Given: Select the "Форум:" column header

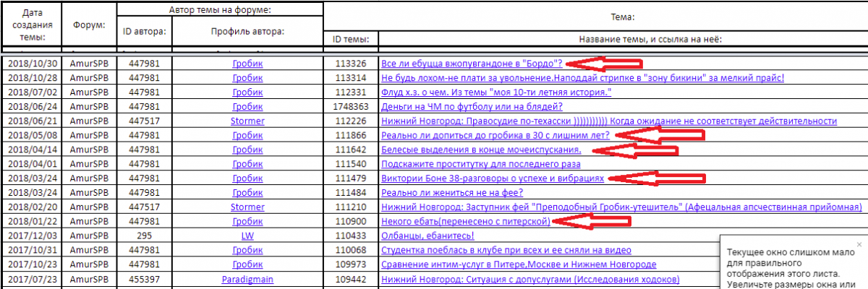Looking at the screenshot, I should (90, 25).
